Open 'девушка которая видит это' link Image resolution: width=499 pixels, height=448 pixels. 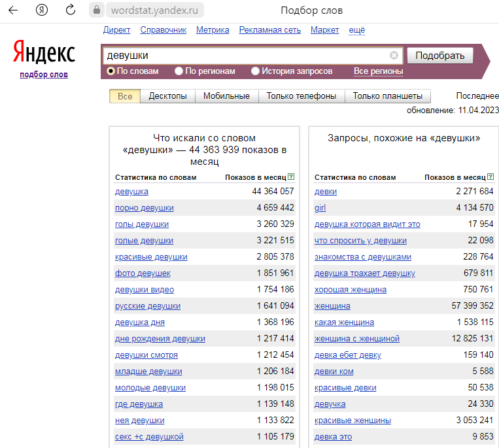pyautogui.click(x=368, y=224)
